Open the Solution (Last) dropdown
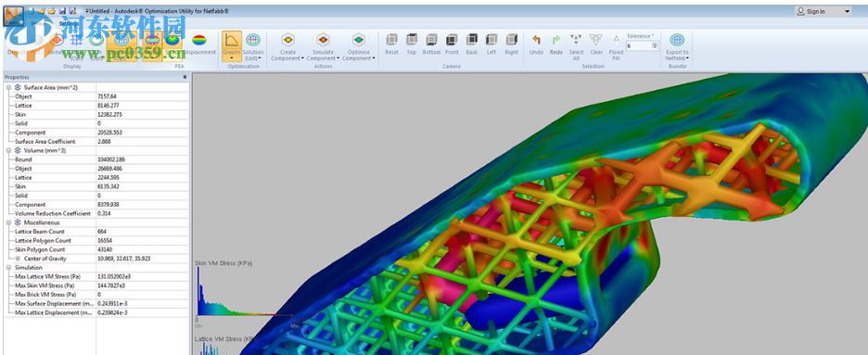The image size is (868, 355). point(253,45)
